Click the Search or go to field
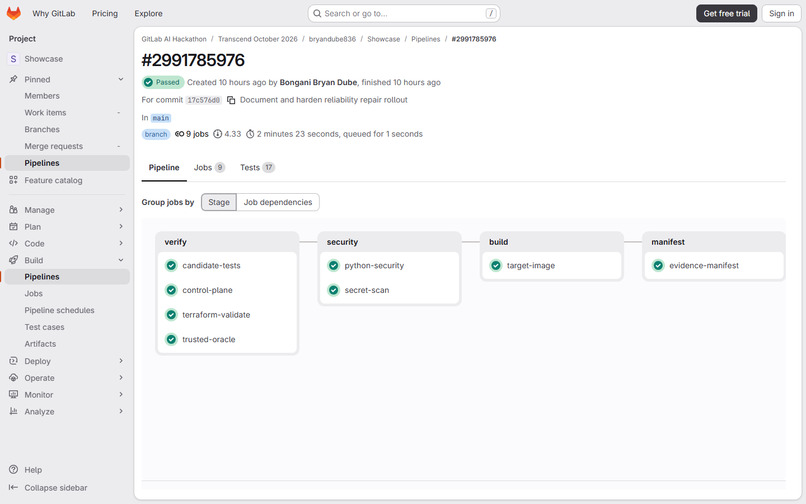Screen dimensions: 806x504 404,13
